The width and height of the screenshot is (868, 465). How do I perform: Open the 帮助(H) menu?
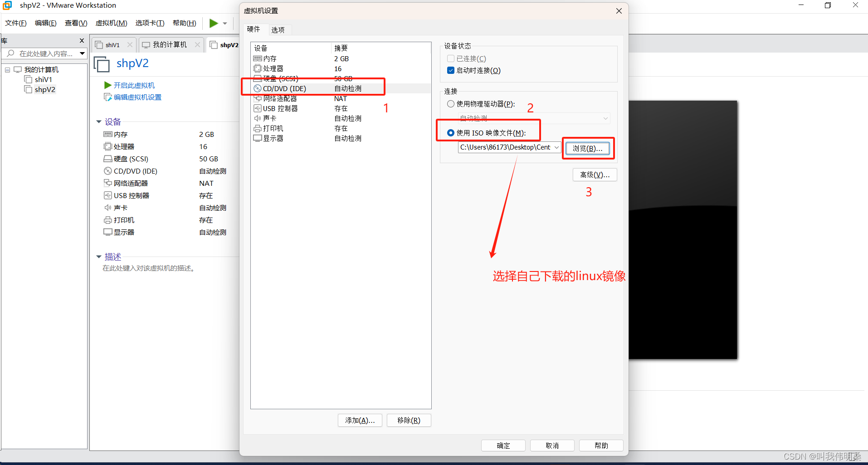(185, 23)
